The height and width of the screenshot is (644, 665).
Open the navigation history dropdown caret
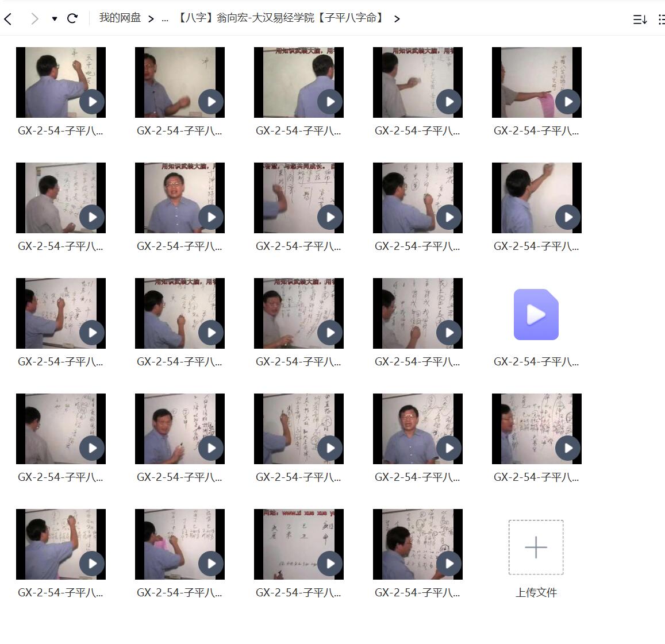tap(54, 18)
